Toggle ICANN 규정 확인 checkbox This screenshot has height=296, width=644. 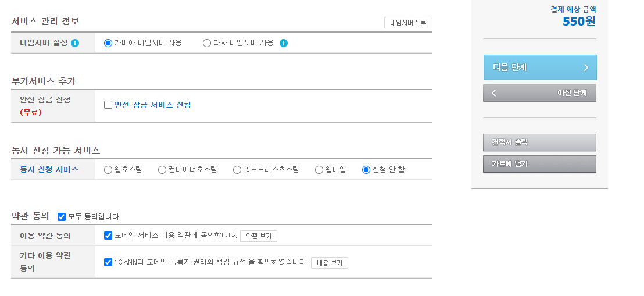coord(108,262)
